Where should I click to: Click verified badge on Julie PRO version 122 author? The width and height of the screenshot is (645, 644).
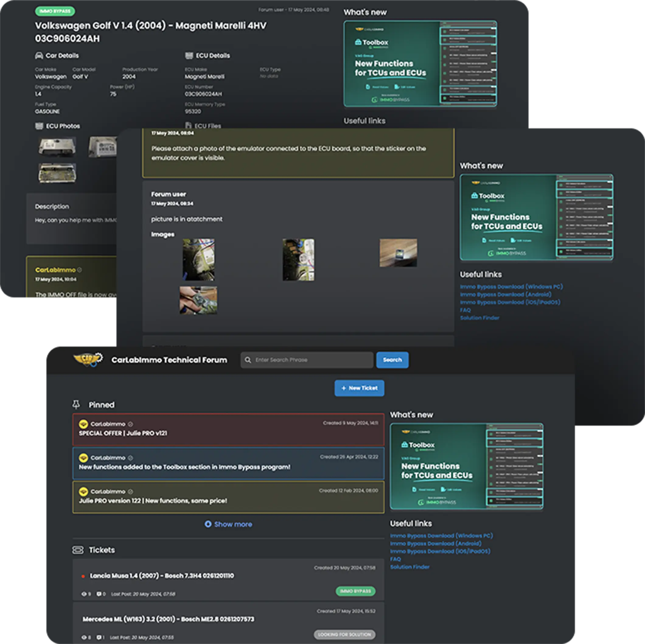(x=131, y=491)
